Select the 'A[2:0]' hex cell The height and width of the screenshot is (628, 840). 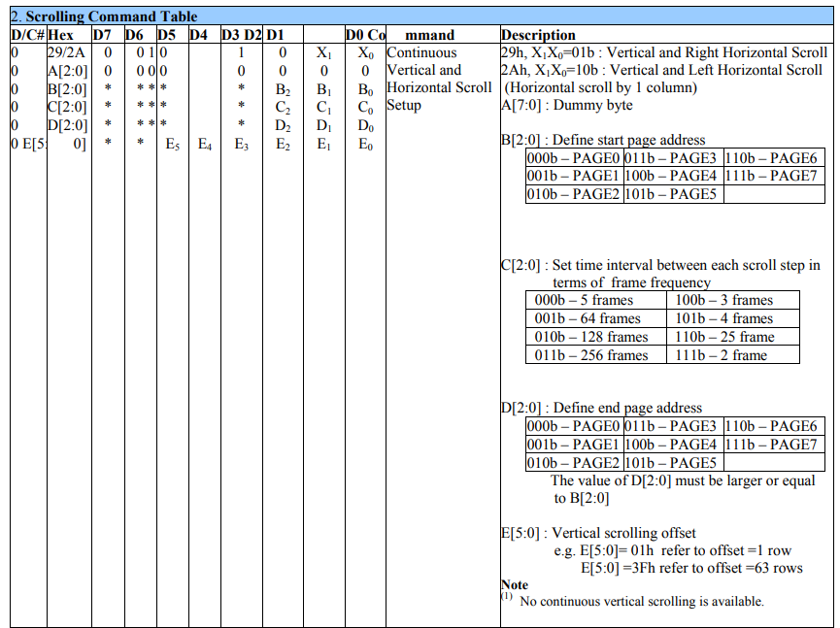68,71
